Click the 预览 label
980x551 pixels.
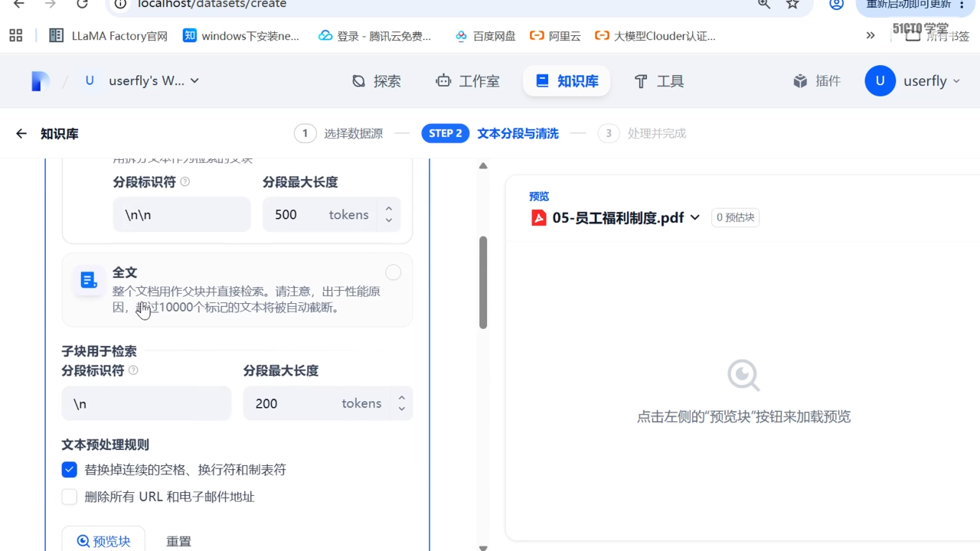click(539, 197)
